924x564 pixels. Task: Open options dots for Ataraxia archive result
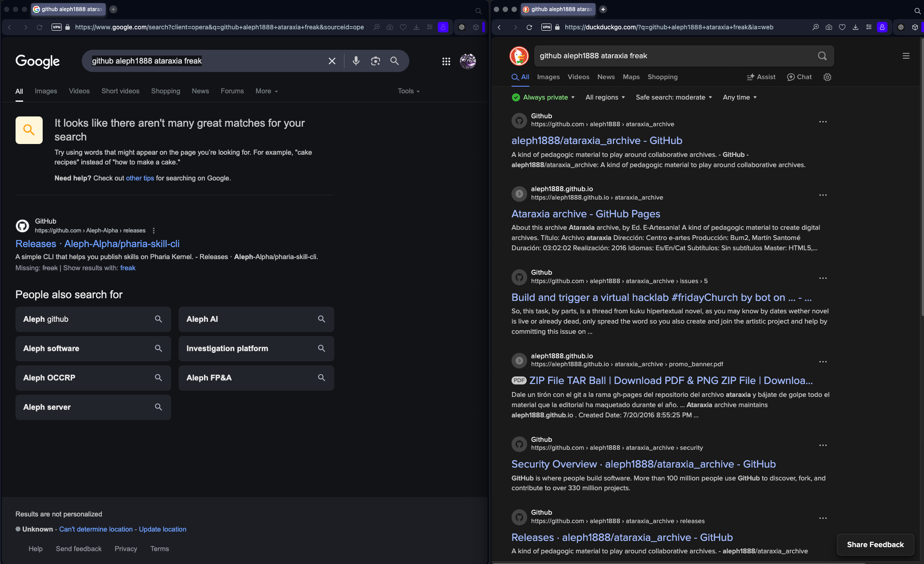click(823, 195)
